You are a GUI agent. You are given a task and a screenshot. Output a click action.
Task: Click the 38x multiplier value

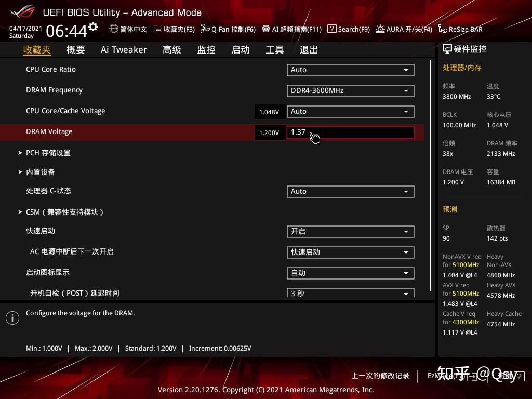coord(448,154)
